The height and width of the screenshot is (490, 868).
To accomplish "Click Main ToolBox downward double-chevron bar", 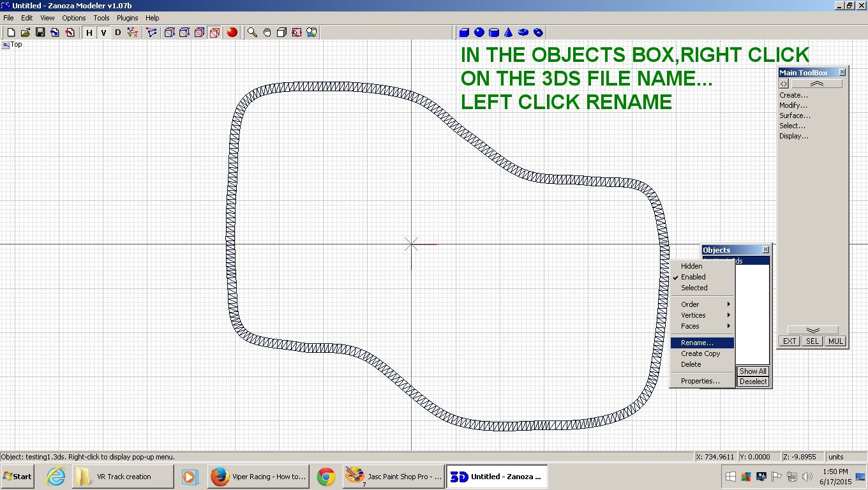I will [x=812, y=330].
